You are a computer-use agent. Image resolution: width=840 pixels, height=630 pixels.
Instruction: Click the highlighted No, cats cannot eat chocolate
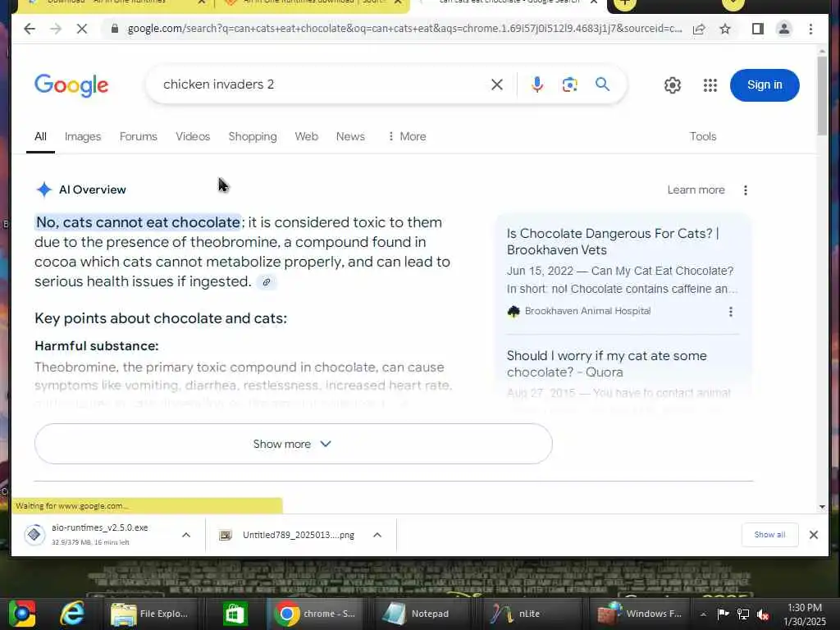138,222
